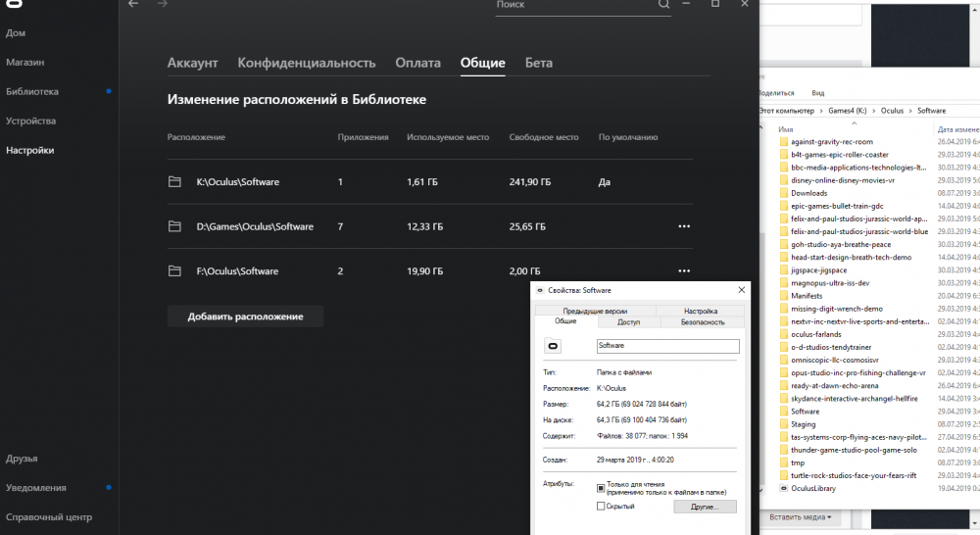This screenshot has height=535, width=980.
Task: Click the back arrow in Oculus header
Action: (x=133, y=5)
